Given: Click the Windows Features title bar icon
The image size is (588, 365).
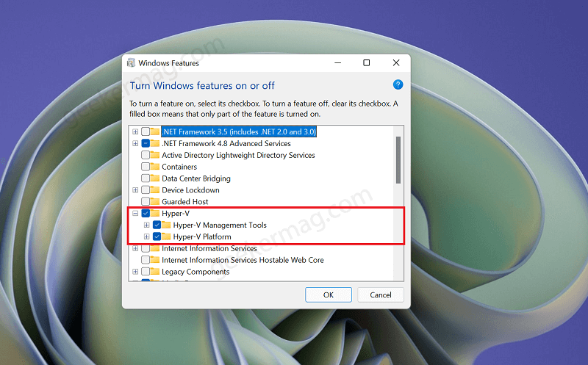Looking at the screenshot, I should [x=131, y=62].
